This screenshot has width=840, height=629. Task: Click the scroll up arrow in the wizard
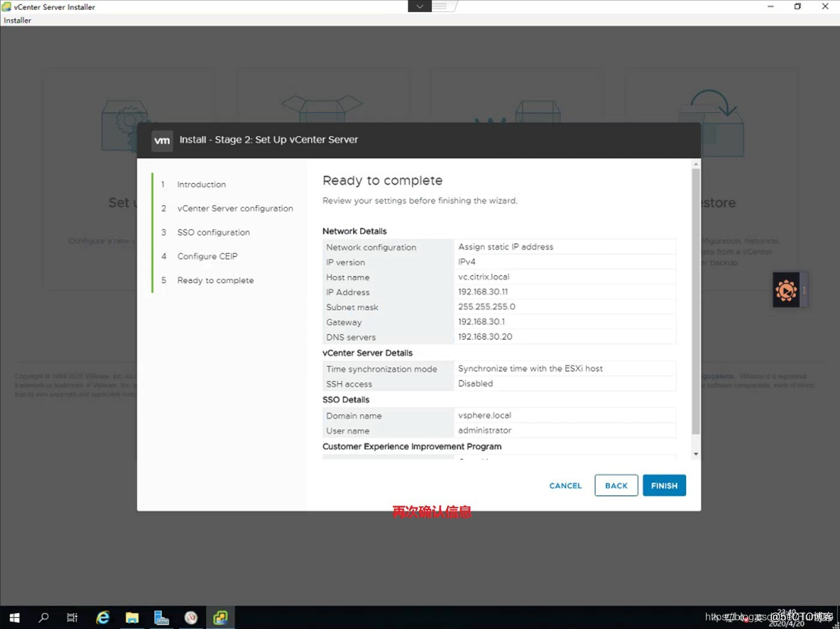click(x=696, y=164)
